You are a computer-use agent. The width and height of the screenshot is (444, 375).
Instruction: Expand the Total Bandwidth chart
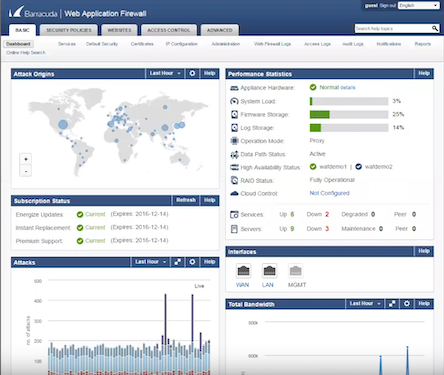pyautogui.click(x=392, y=304)
